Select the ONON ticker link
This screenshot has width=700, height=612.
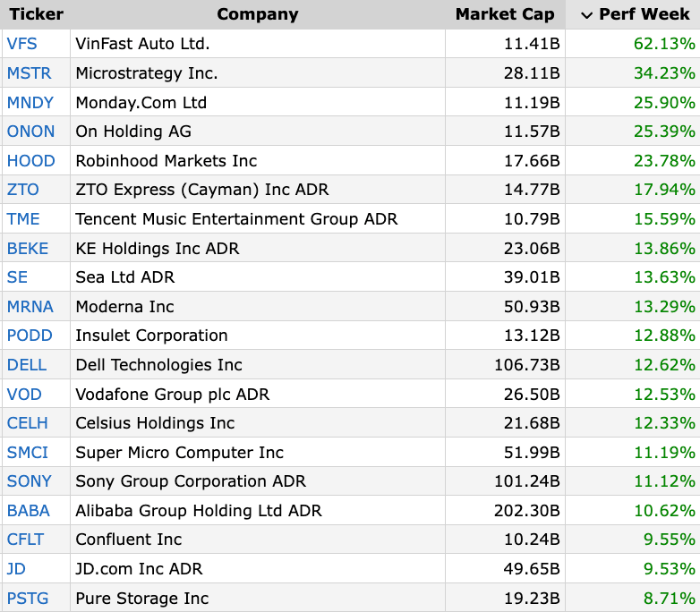(x=30, y=132)
